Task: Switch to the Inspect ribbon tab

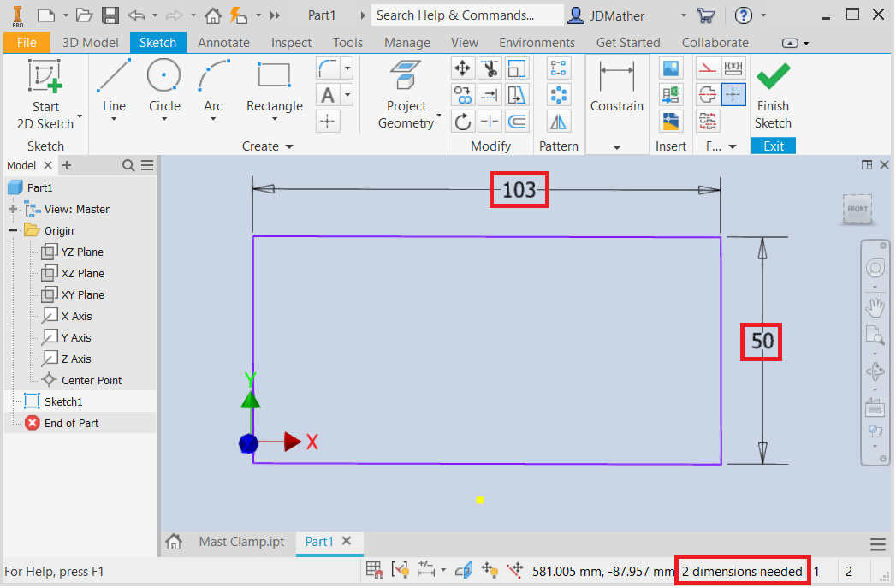Action: tap(291, 42)
